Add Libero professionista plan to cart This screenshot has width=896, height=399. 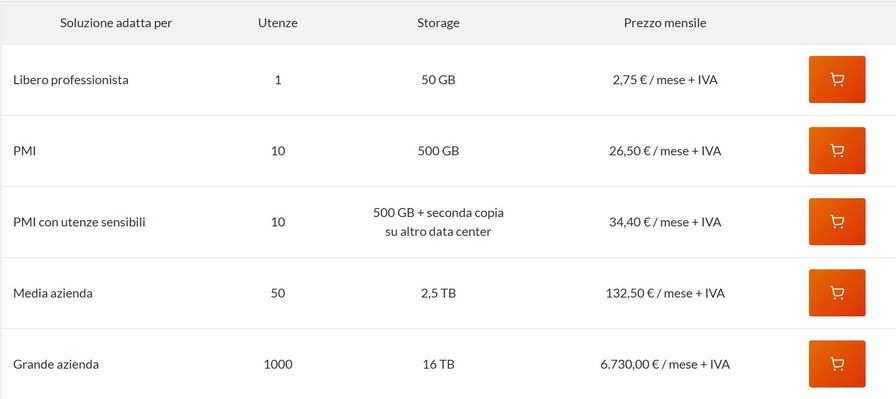point(837,79)
